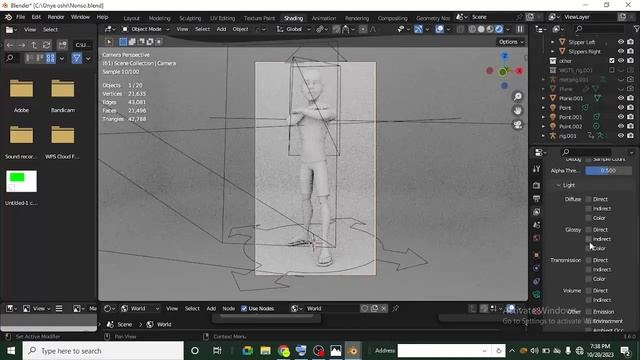The height and width of the screenshot is (360, 640).
Task: Click the World breadcrumb in node editor
Action: 160,324
